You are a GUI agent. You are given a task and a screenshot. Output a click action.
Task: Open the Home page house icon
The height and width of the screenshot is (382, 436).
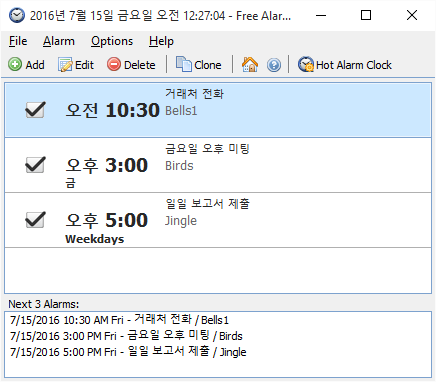[x=250, y=64]
